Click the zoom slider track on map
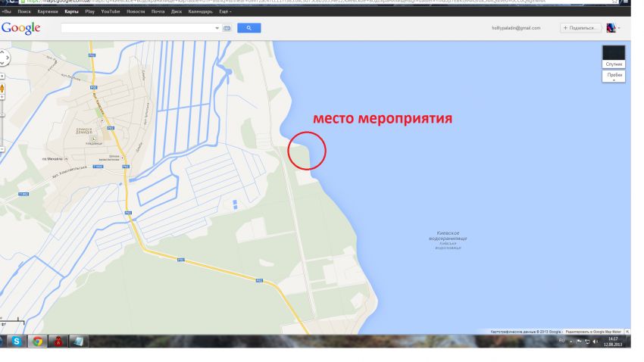 [x=2, y=123]
